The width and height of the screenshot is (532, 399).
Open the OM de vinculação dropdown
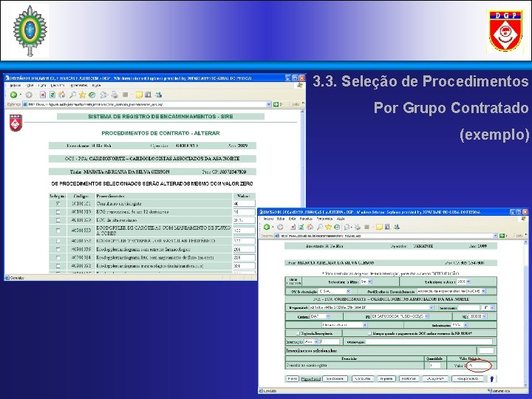[x=335, y=291]
